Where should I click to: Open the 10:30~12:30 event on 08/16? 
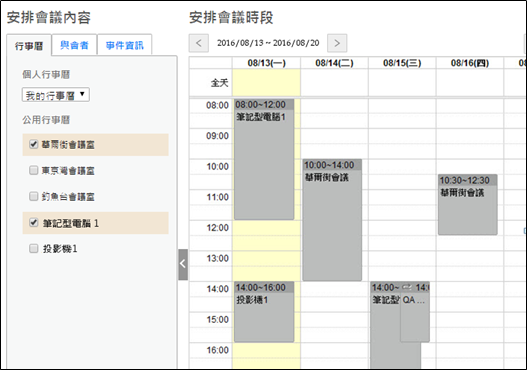tap(468, 205)
